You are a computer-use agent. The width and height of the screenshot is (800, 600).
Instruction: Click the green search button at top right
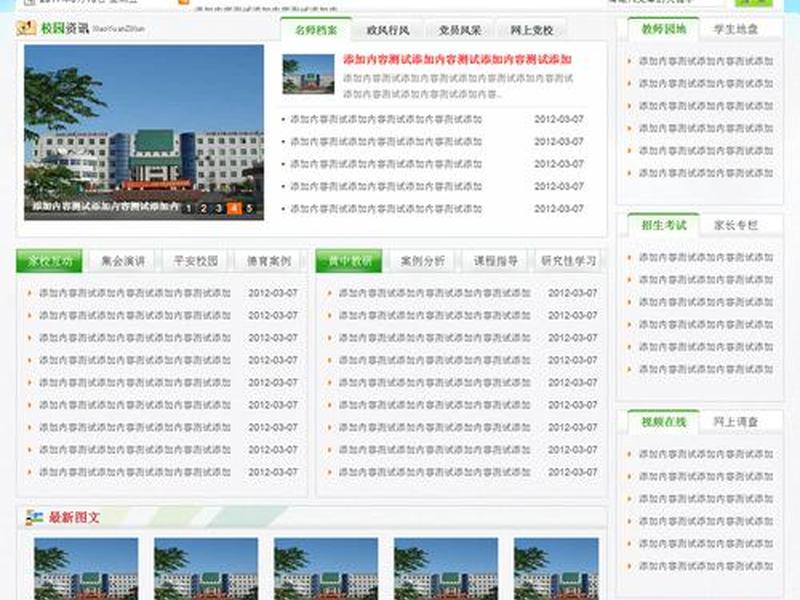point(753,3)
